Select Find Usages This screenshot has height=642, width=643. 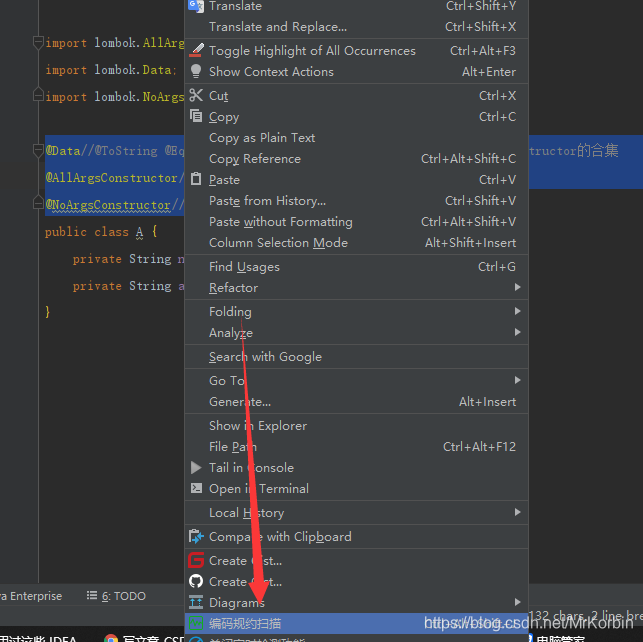pyautogui.click(x=356, y=266)
